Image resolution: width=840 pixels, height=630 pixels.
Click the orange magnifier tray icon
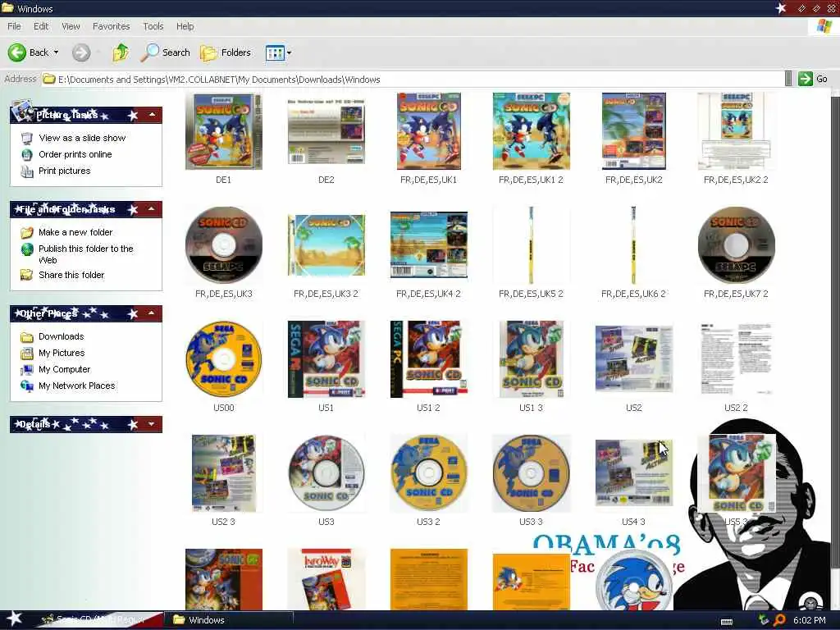779,620
